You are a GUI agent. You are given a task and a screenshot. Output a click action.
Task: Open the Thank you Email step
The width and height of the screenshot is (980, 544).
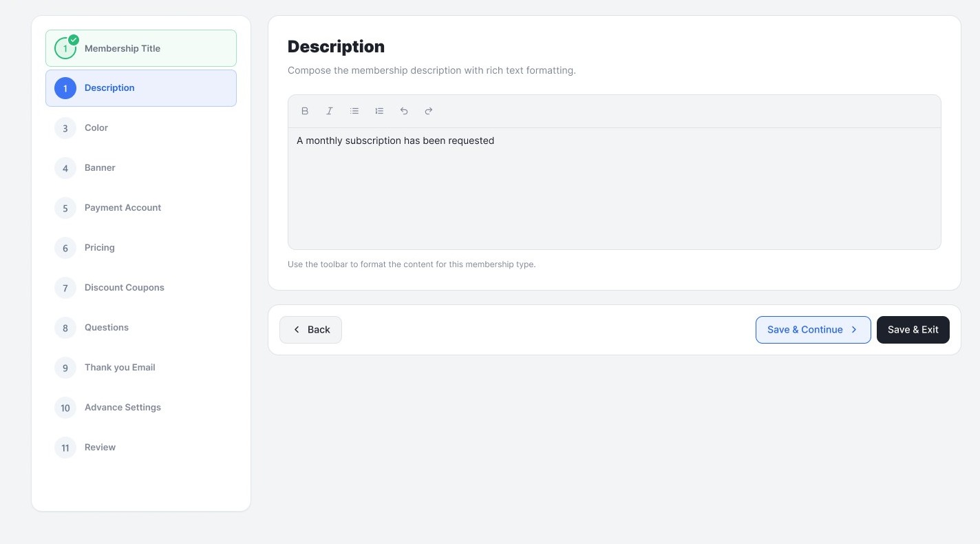coord(141,368)
